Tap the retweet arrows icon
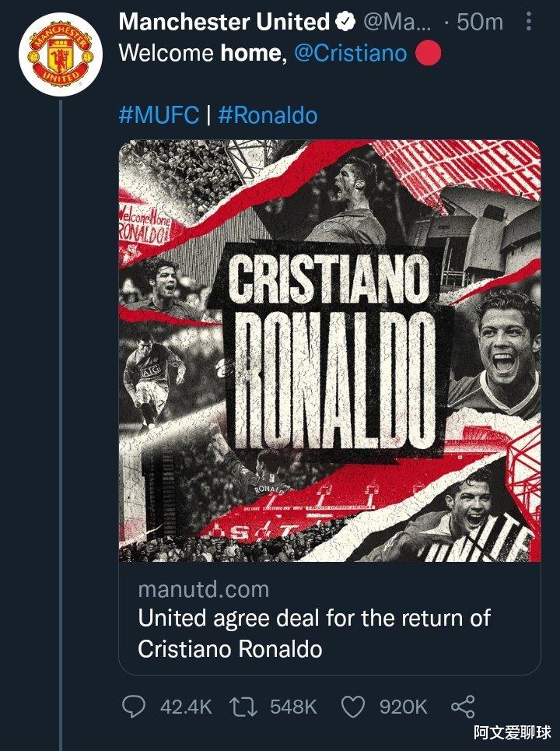This screenshot has height=751, width=560. [x=243, y=707]
